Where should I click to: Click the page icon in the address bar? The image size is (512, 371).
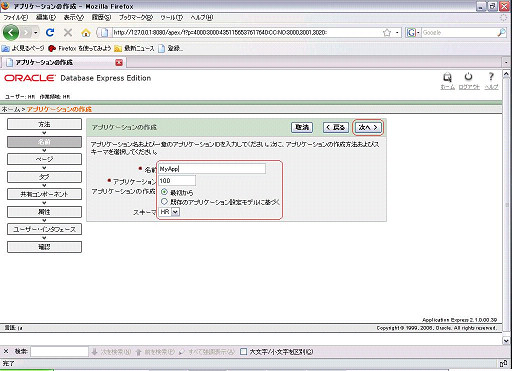(x=104, y=32)
